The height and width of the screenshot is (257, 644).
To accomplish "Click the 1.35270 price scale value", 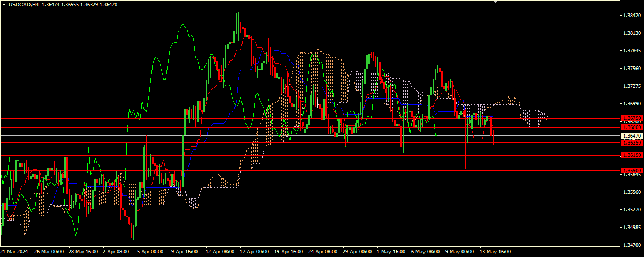I will point(632,210).
